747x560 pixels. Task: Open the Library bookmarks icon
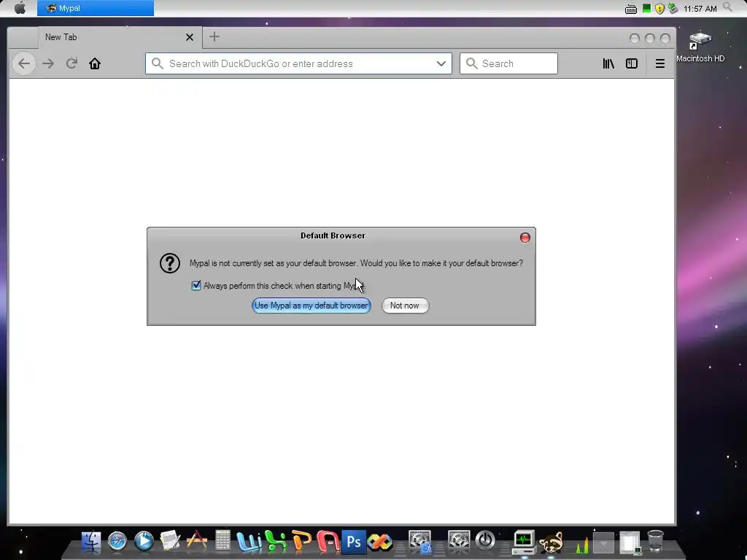608,63
